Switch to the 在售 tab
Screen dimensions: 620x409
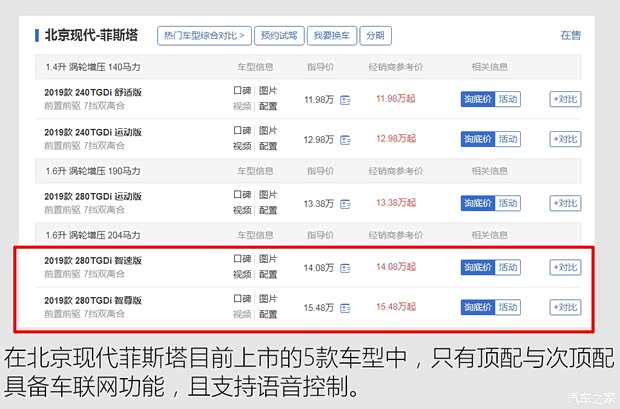(x=570, y=35)
